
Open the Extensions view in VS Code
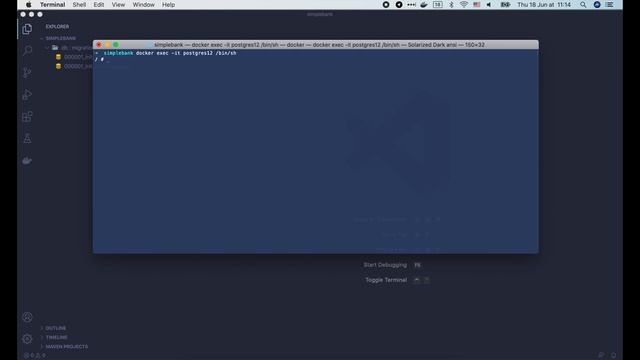click(27, 117)
